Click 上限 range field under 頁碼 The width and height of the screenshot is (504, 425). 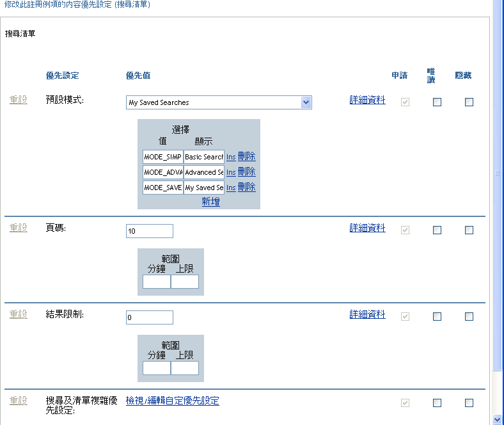pyautogui.click(x=185, y=282)
